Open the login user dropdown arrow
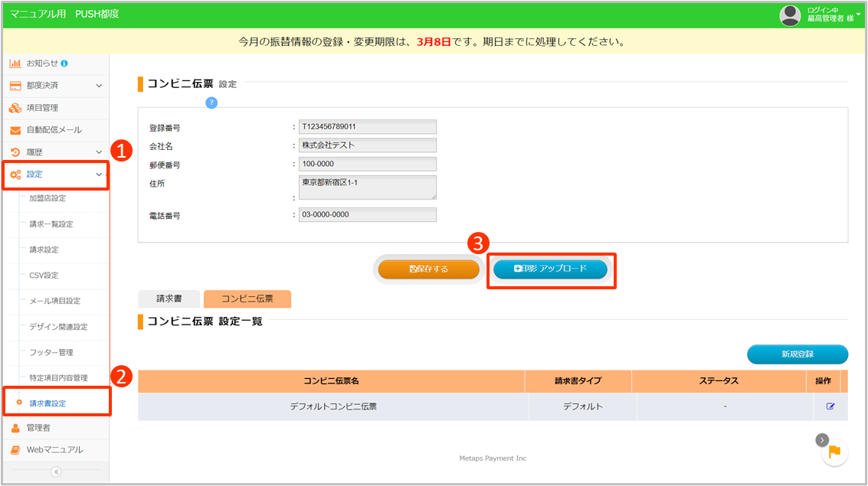This screenshot has height=486, width=868. coord(860,15)
